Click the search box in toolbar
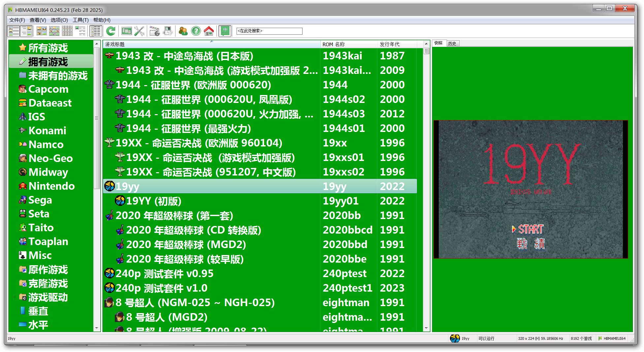 click(269, 31)
